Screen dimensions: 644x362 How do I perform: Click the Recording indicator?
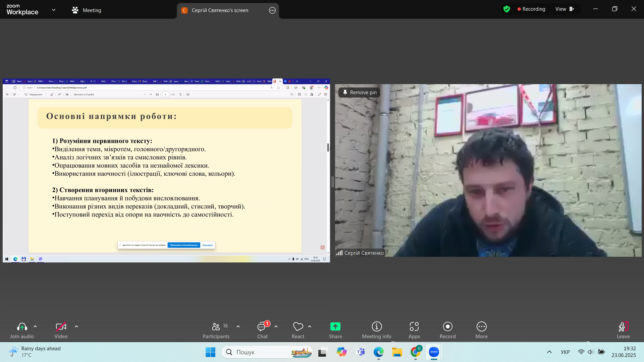(531, 9)
